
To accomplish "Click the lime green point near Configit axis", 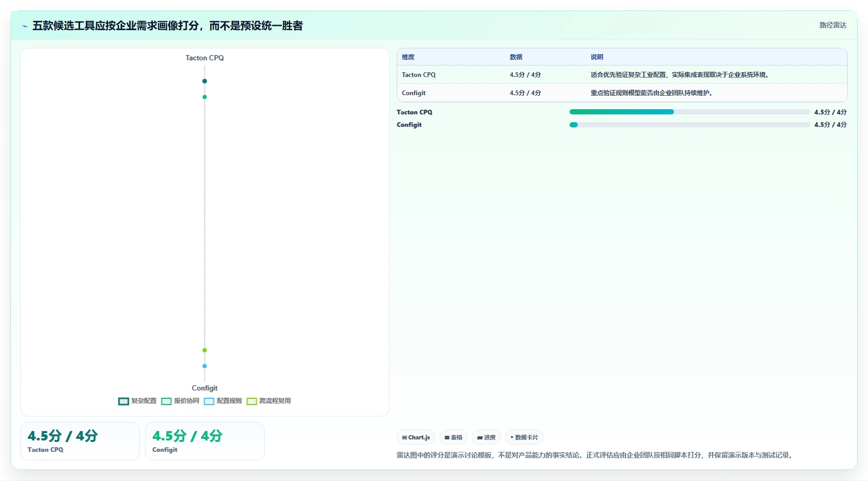I will point(204,350).
